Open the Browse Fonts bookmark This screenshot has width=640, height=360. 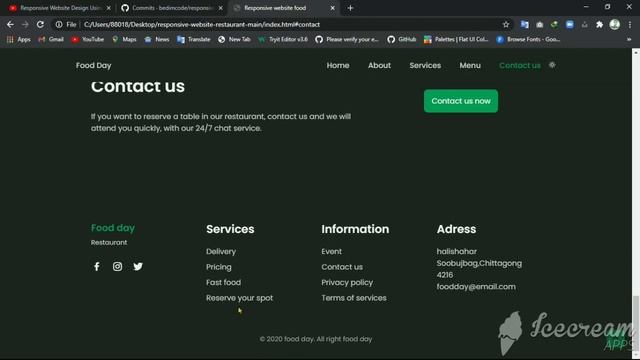(x=528, y=39)
